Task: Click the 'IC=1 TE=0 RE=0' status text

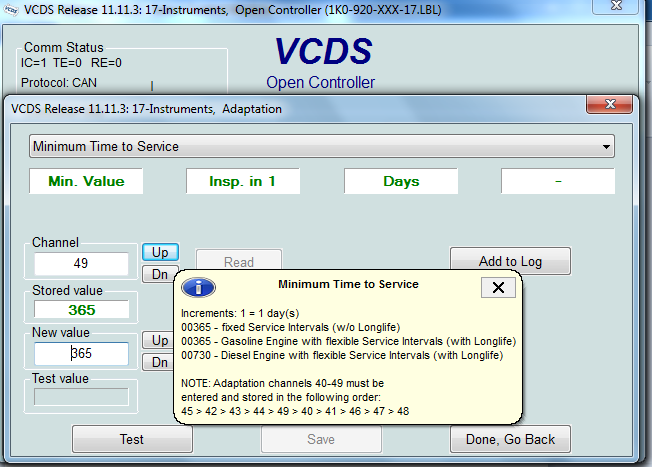Action: click(71, 63)
